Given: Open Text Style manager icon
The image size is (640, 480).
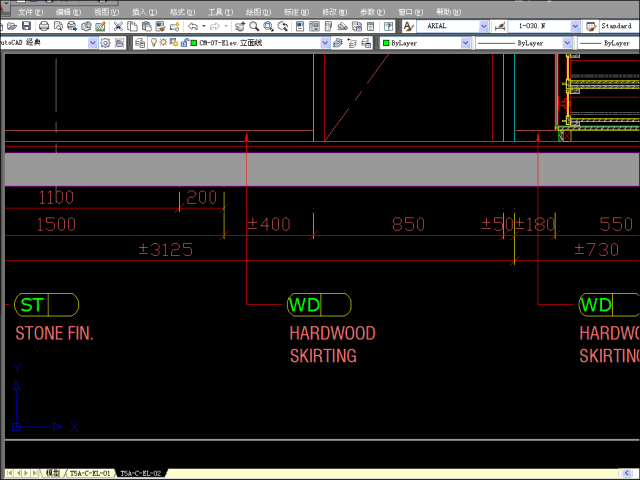Looking at the screenshot, I should tap(408, 27).
